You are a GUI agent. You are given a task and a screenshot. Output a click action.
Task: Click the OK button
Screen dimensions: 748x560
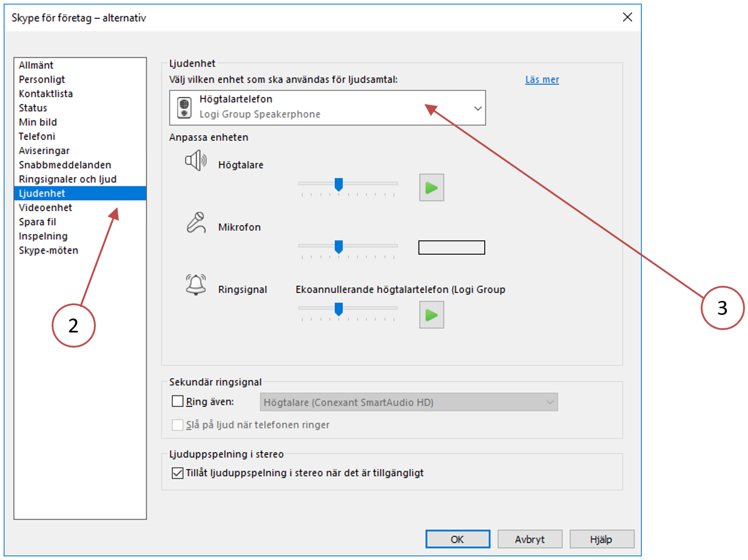pos(457,539)
